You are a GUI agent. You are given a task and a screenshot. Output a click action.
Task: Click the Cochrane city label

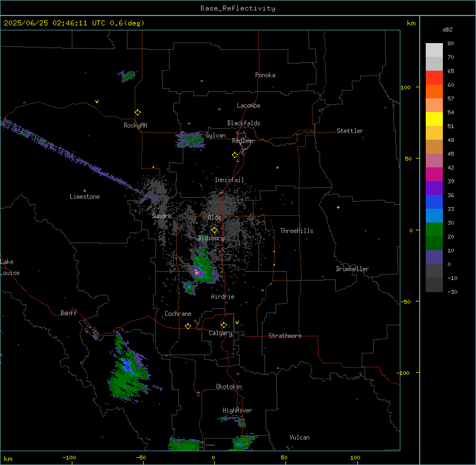pos(178,314)
